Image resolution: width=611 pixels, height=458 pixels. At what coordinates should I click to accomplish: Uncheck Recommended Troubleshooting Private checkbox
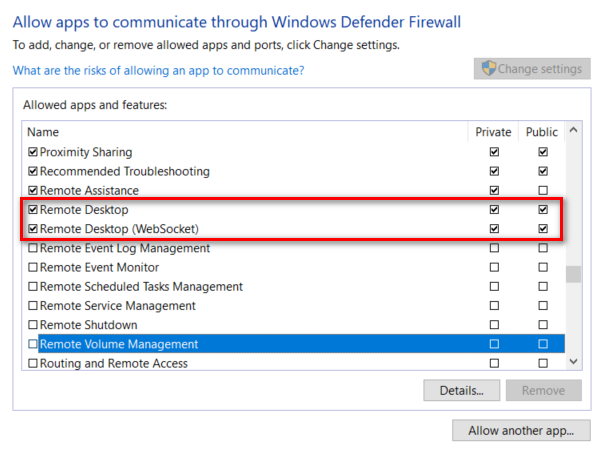click(494, 172)
